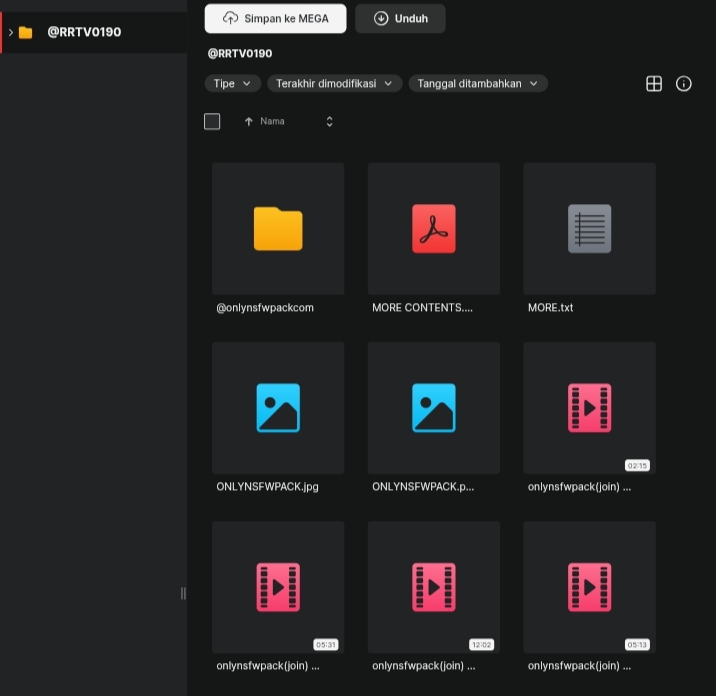Click the Simpan ke MEGA button
Screen dimensions: 716x696
tap(275, 19)
